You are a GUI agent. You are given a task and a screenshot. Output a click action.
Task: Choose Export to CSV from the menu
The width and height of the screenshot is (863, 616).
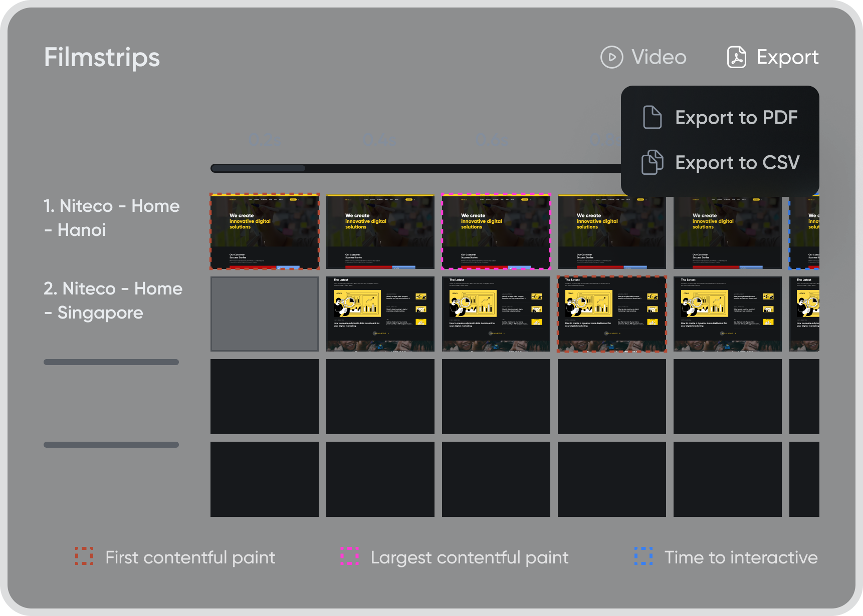point(737,163)
